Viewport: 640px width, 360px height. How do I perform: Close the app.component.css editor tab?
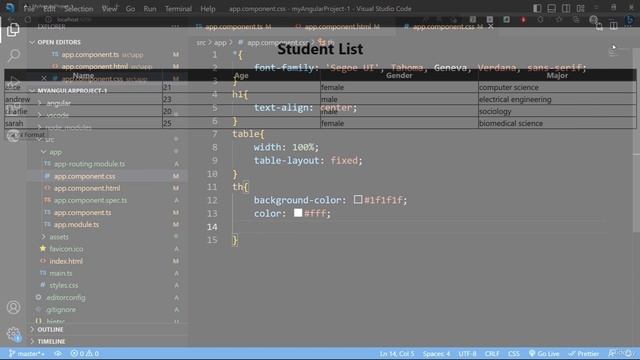coord(491,27)
